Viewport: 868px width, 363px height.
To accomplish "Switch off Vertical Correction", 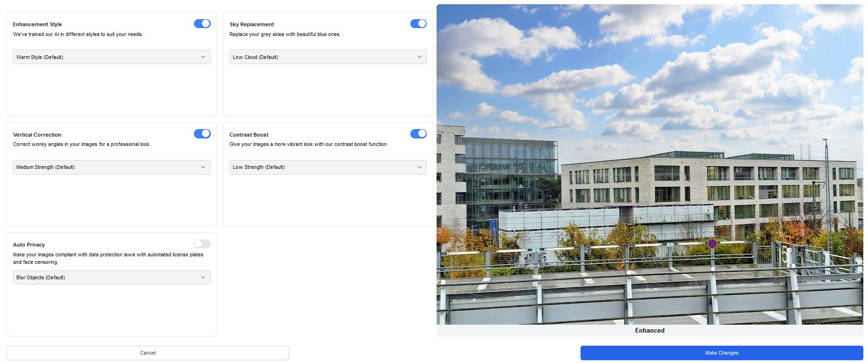I will (202, 134).
